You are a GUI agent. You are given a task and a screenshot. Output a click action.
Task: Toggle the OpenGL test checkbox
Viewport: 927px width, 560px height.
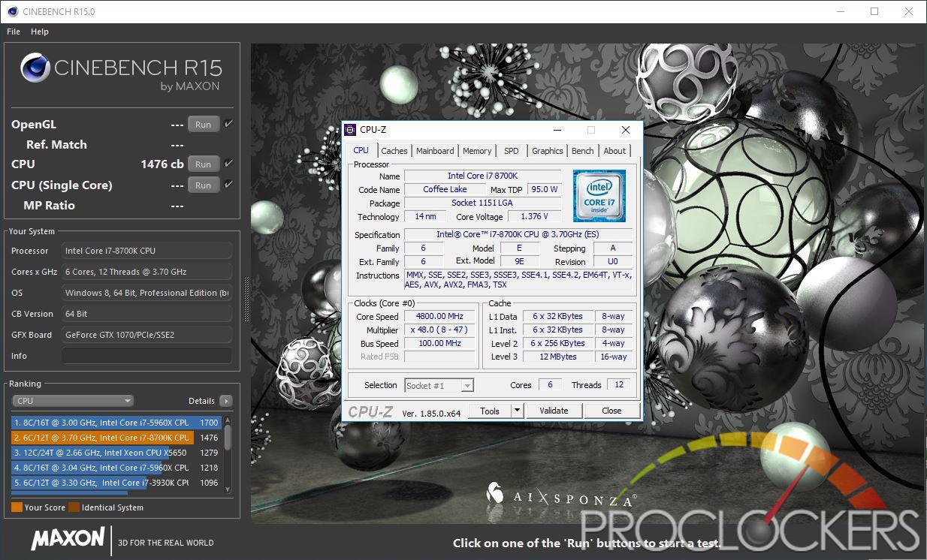(x=228, y=124)
